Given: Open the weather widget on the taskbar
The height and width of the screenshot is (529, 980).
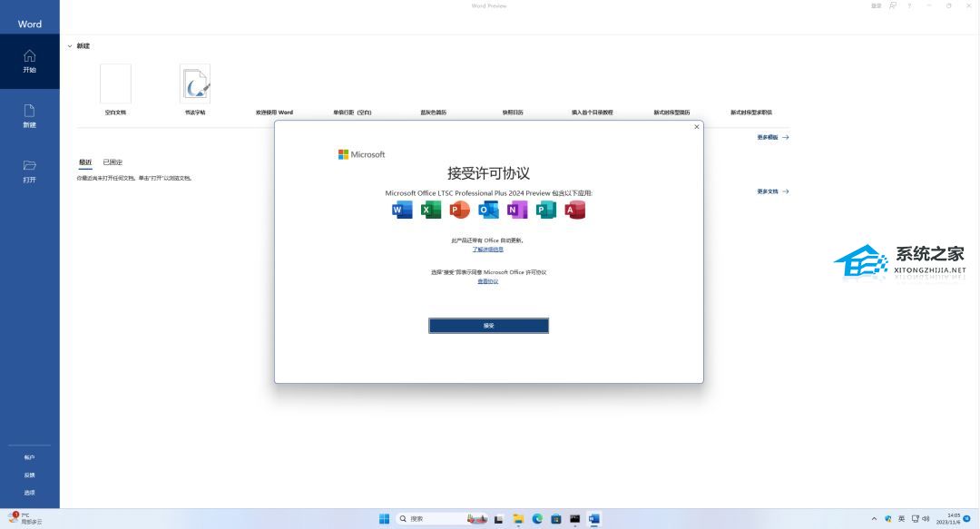Looking at the screenshot, I should click(x=24, y=518).
